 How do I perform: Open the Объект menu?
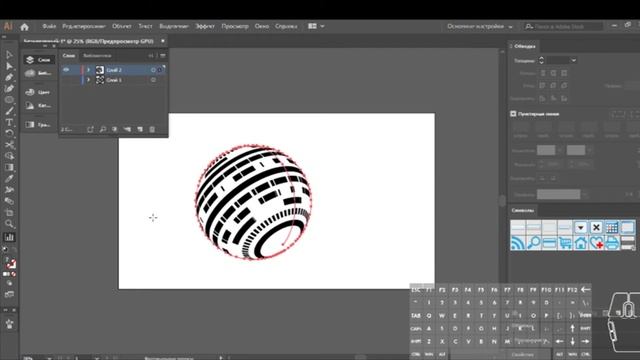coord(122,26)
